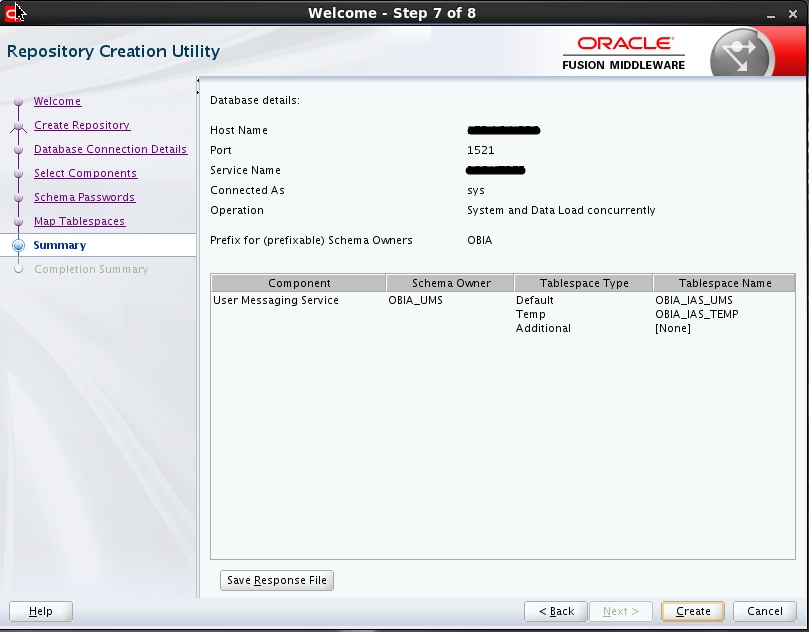
Task: Open the Schema Passwords step
Action: click(85, 197)
